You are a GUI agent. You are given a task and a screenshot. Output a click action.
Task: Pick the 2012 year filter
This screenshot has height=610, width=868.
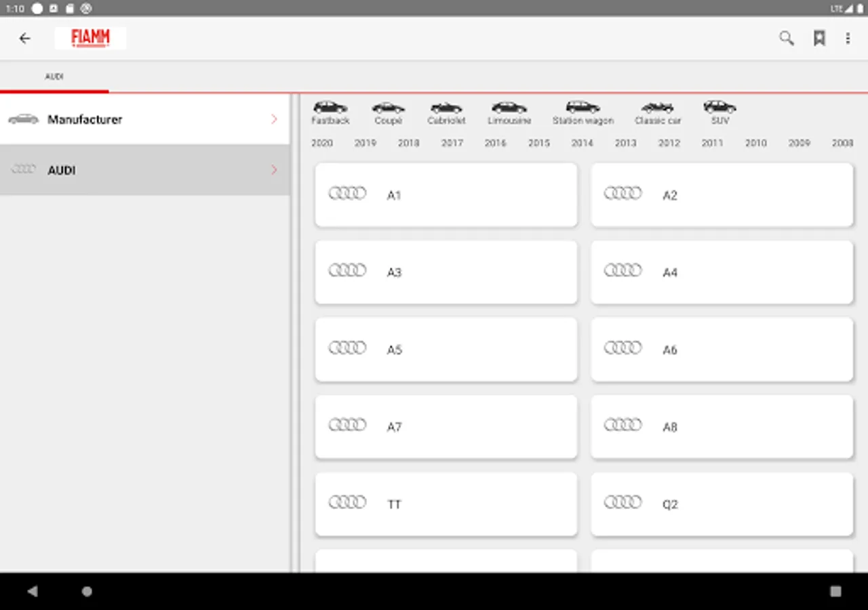[x=669, y=143]
